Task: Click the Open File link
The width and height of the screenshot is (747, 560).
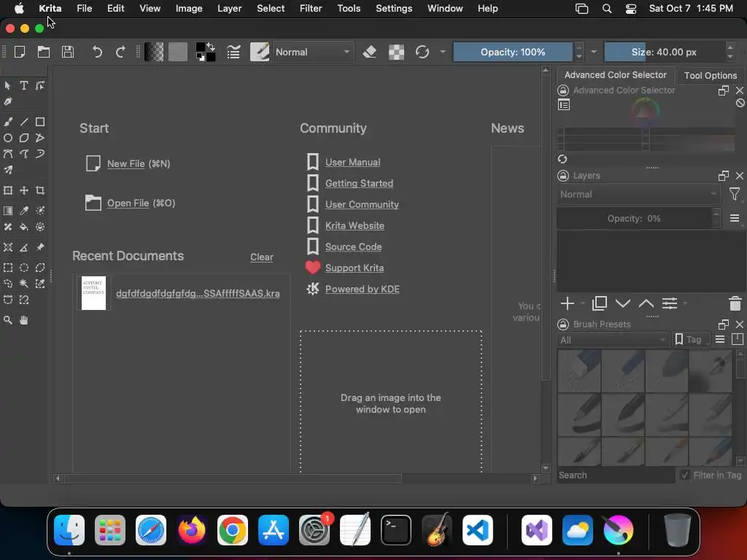Action: coord(128,203)
